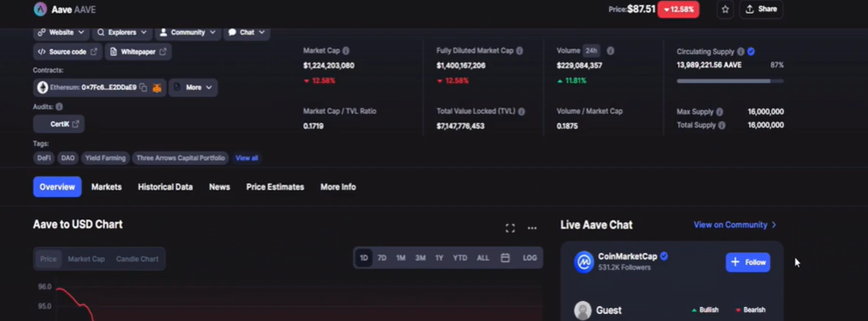Set chart range to 1Y
The image size is (868, 321).
click(x=439, y=258)
